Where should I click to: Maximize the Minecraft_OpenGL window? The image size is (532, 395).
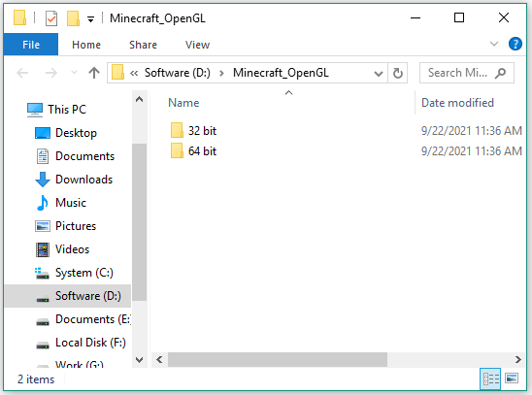click(459, 17)
